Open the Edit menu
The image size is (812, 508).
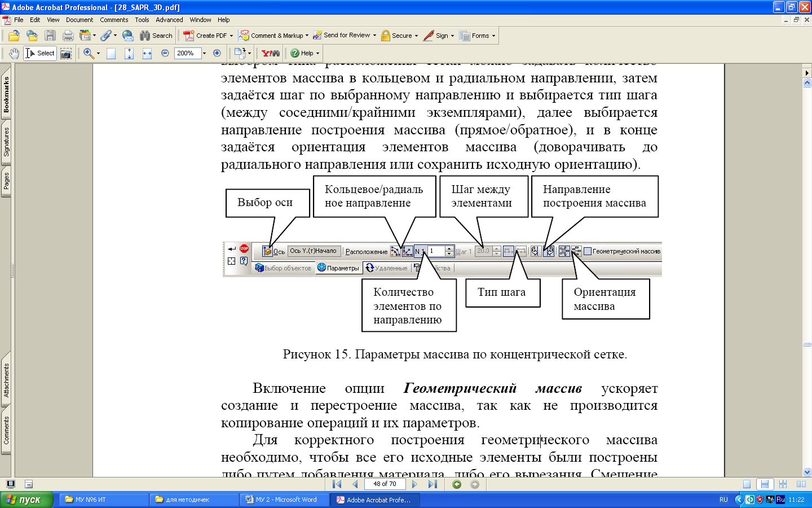(x=35, y=20)
